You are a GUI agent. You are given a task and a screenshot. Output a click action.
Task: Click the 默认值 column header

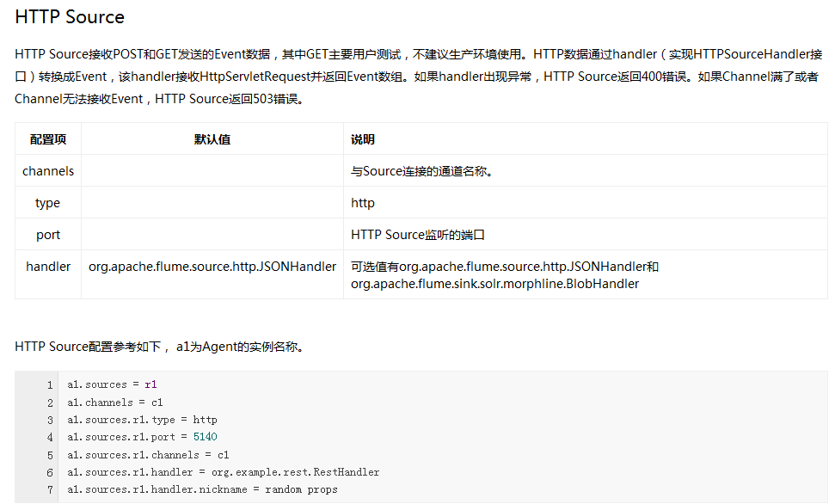coord(212,139)
